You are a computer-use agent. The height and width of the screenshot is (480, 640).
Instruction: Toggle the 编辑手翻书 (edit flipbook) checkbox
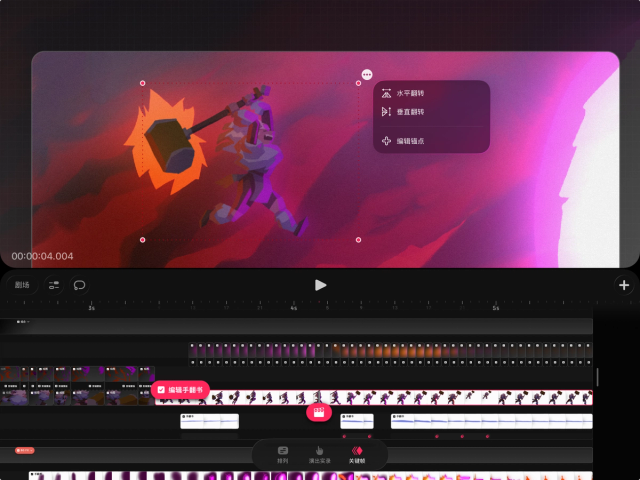coord(161,390)
